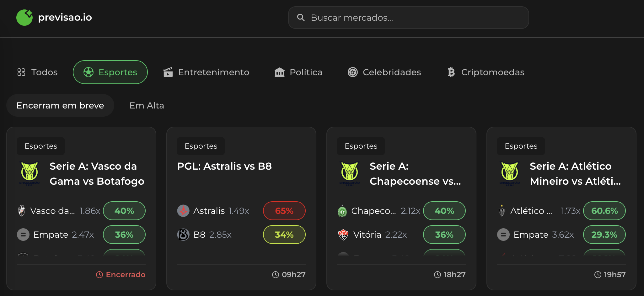Click the 65% odds button for Astralis

[284, 210]
